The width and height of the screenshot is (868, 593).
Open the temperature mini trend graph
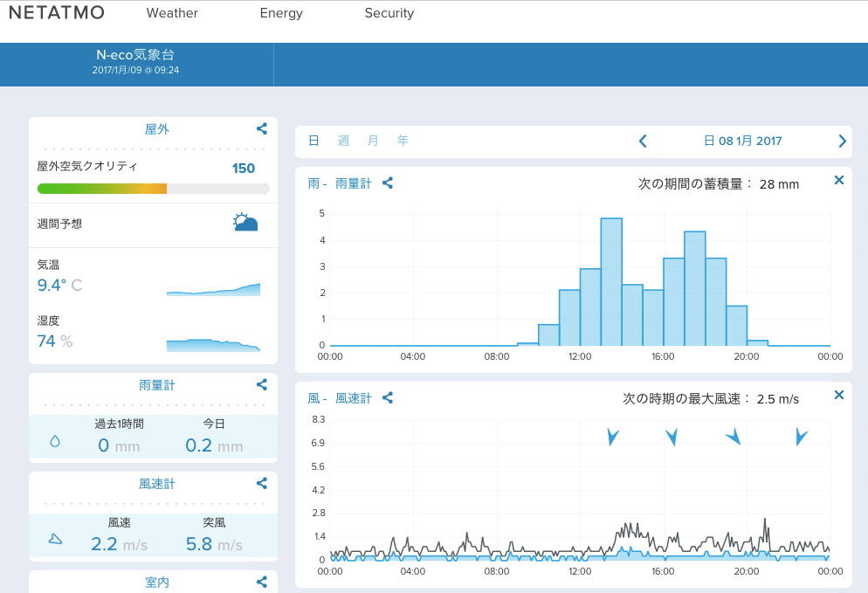[x=213, y=289]
